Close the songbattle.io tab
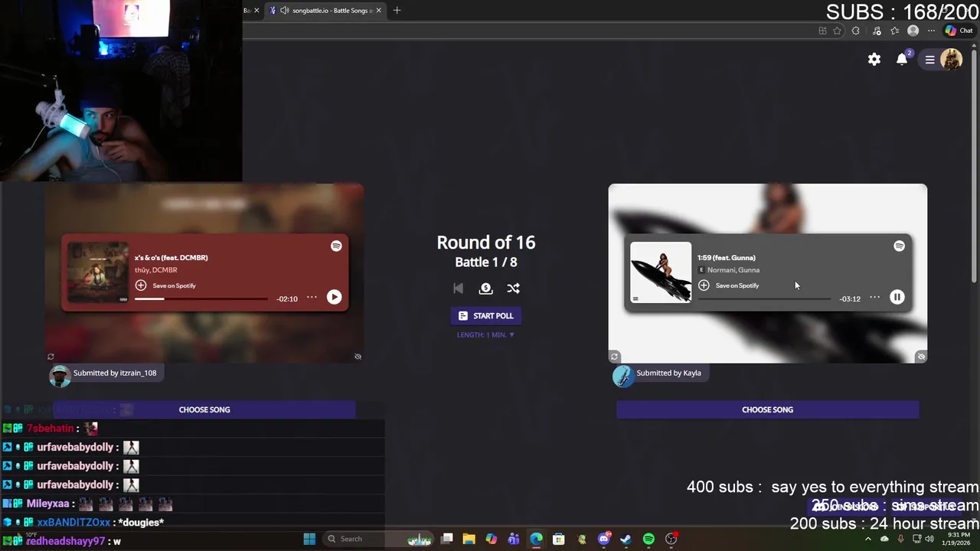 [378, 10]
